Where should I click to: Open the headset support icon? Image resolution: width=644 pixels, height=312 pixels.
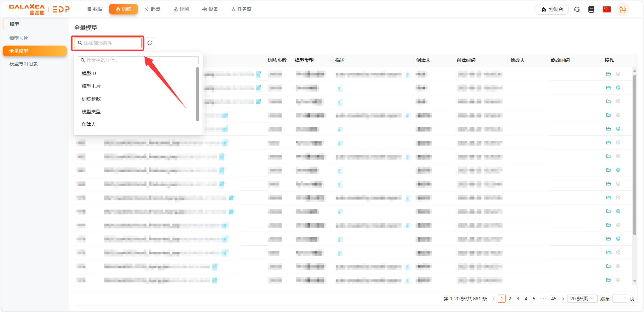point(577,9)
